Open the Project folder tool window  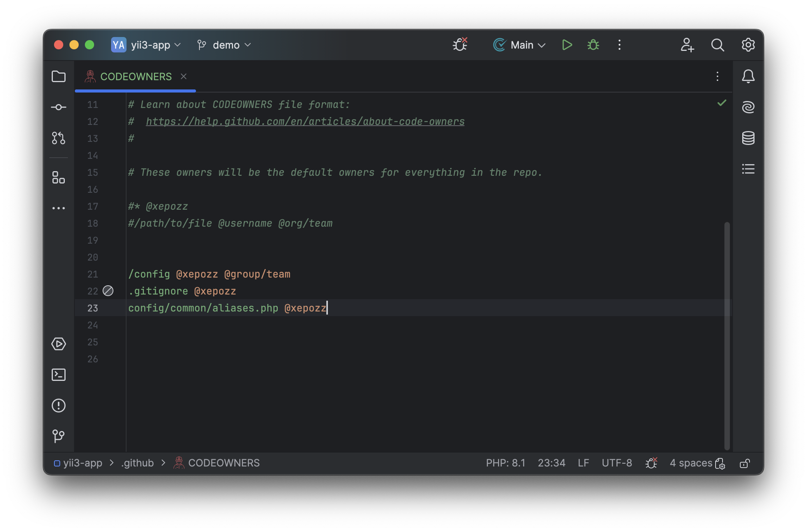[x=59, y=76]
